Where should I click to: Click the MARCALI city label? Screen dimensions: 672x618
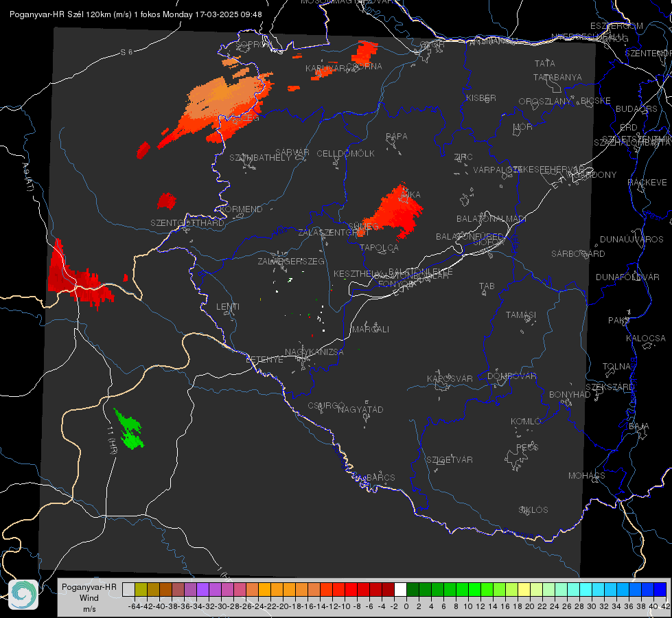pos(370,330)
